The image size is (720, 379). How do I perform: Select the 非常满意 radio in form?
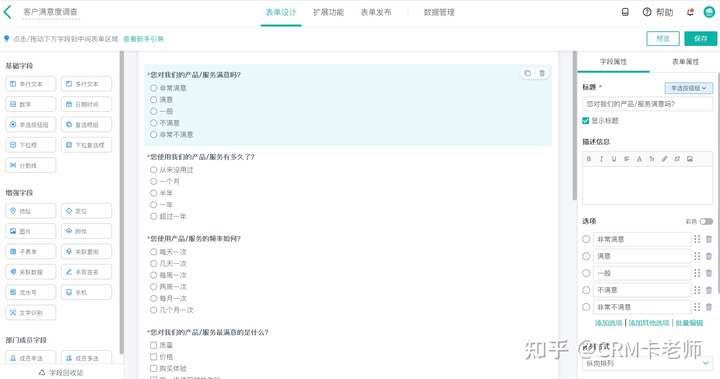(153, 88)
